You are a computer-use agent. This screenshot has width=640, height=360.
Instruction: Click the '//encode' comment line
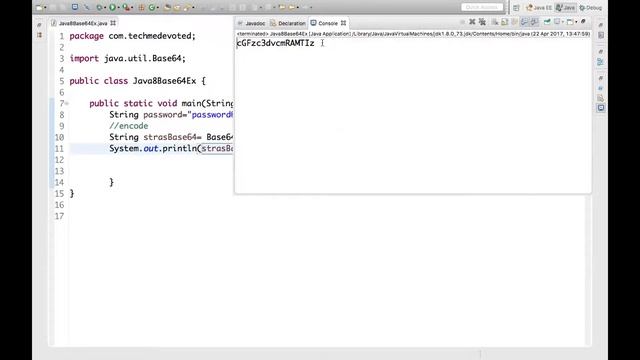pos(129,126)
